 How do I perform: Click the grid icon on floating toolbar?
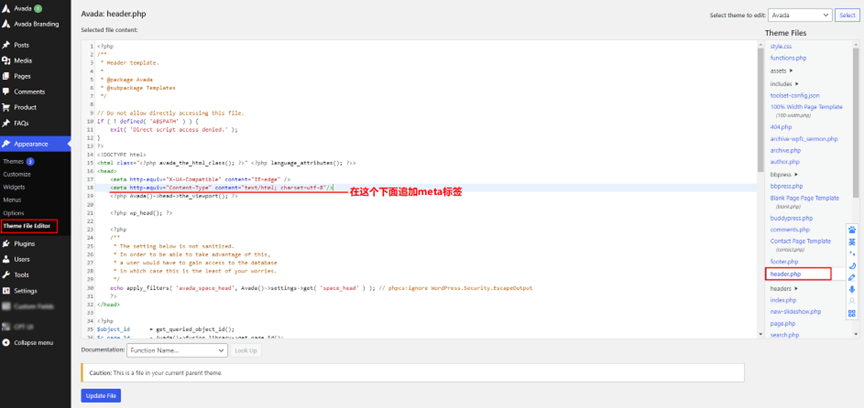(852, 313)
